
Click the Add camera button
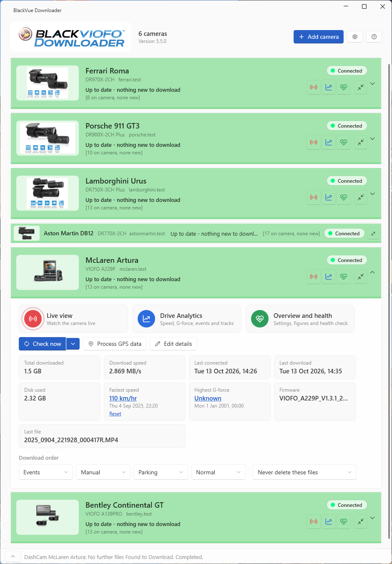tap(319, 37)
